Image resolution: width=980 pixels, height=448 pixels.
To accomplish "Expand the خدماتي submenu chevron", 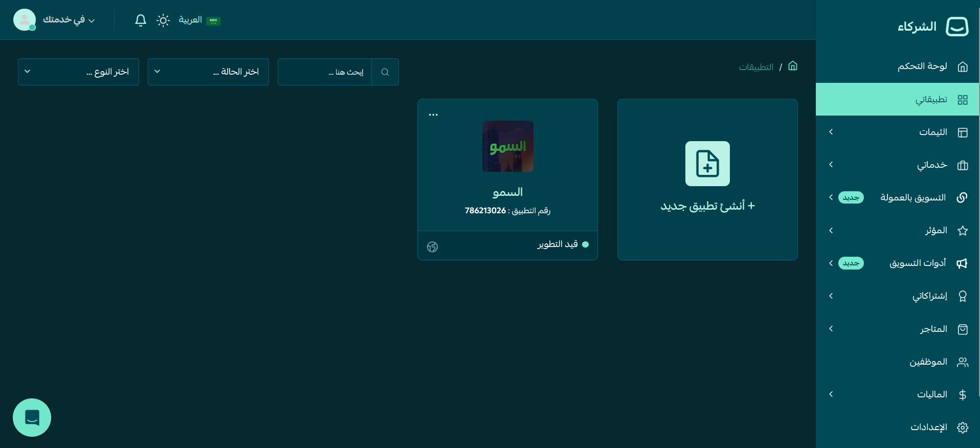I will [831, 165].
